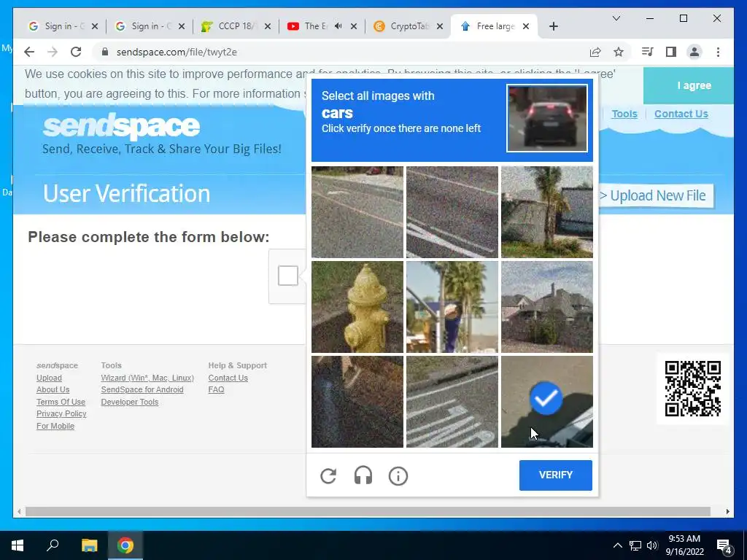Open the Tools link in header
Screen dimensions: 747x560
pyautogui.click(x=624, y=114)
